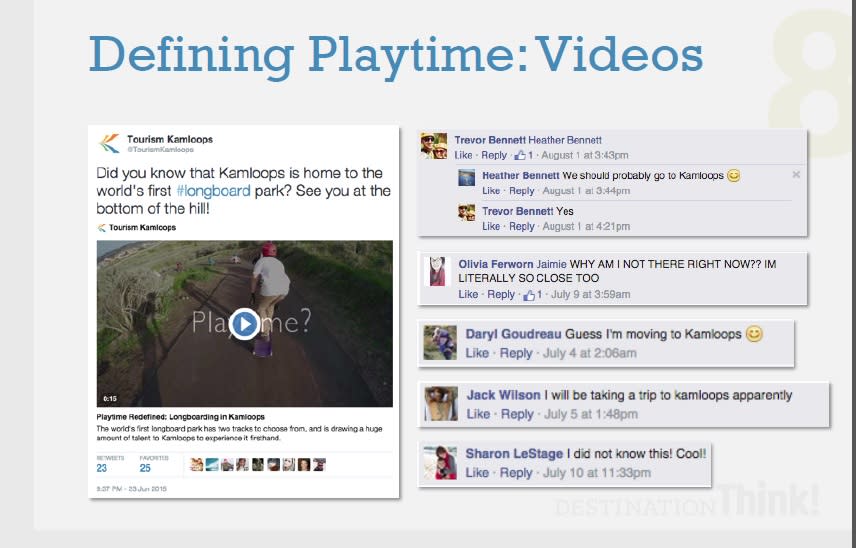Open Tourism Kamloops account name in tweet header
856x548 pixels.
point(170,139)
